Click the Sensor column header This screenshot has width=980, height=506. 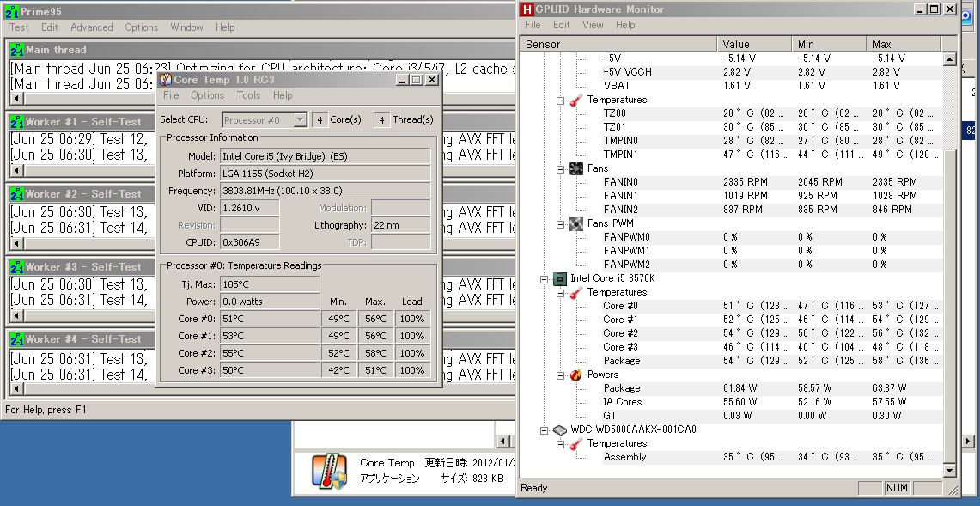pos(543,44)
